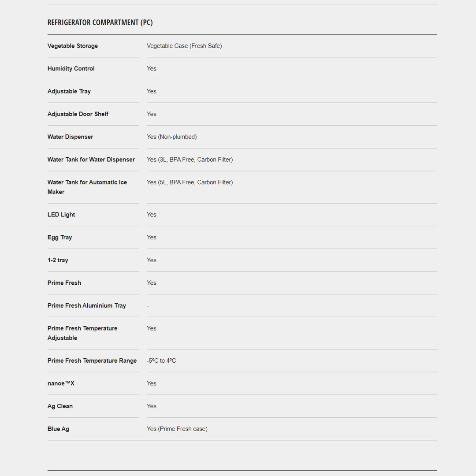Viewport: 476px width, 476px height.
Task: Click the Adjustable Tray label
Action: (x=69, y=91)
